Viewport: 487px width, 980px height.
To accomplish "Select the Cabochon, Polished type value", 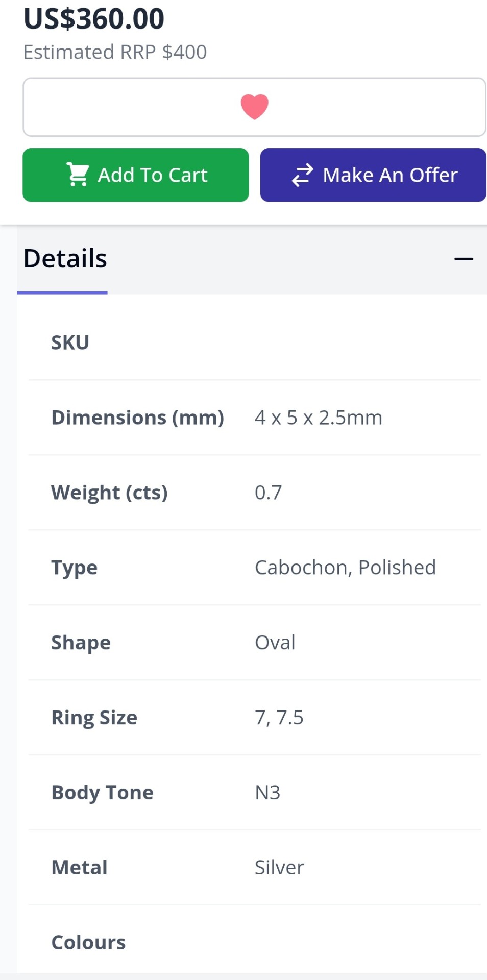I will pos(345,568).
